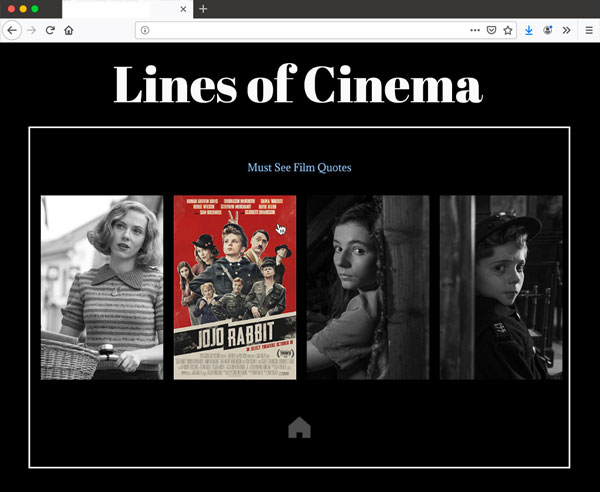
Task: Close the current browser tab
Action: (183, 9)
